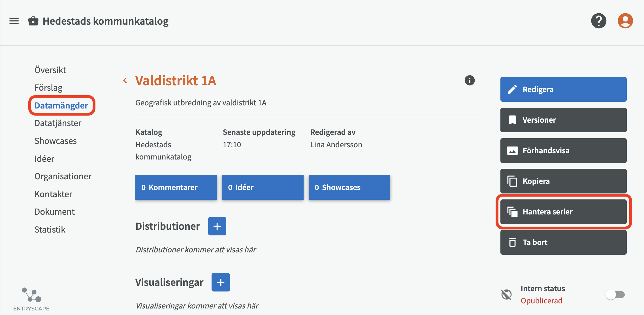Open the hamburger navigation menu
Viewport: 644px width, 315px height.
[x=14, y=21]
